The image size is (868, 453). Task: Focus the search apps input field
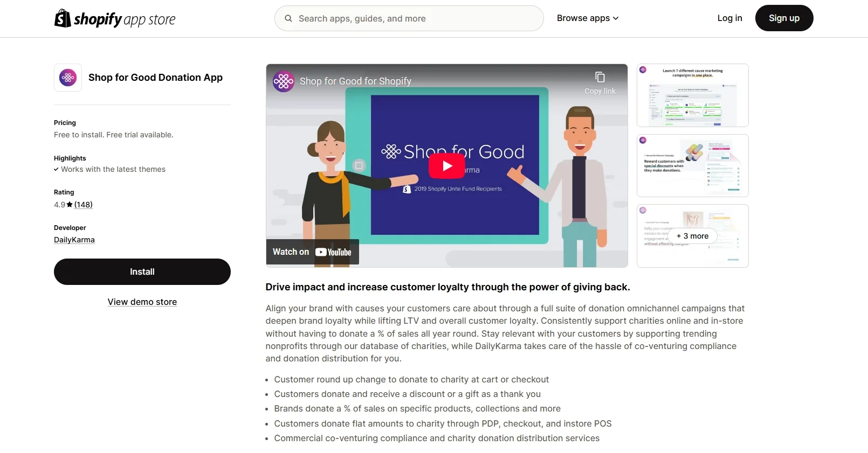(409, 18)
